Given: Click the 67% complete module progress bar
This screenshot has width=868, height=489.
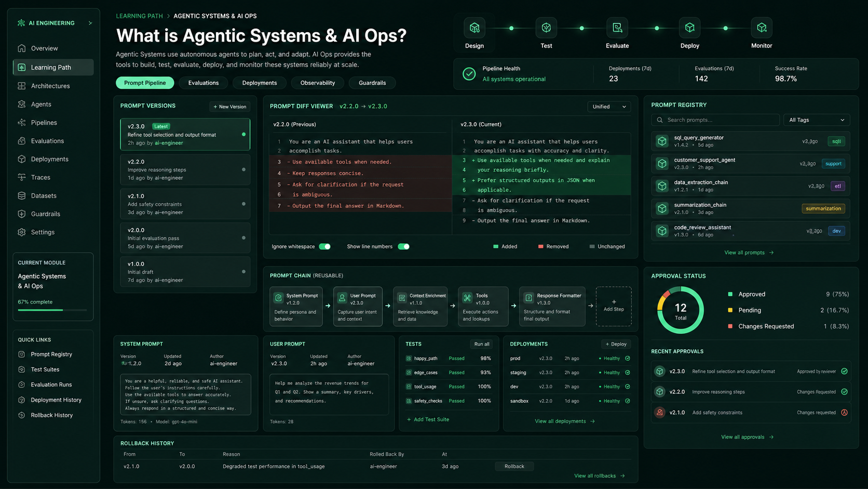Looking at the screenshot, I should tap(52, 310).
